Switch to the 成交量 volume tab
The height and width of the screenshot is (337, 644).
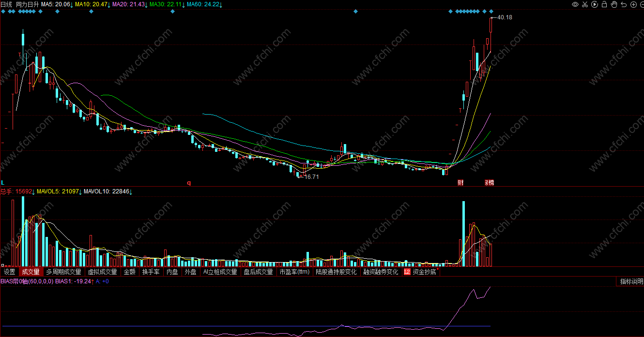coord(31,272)
